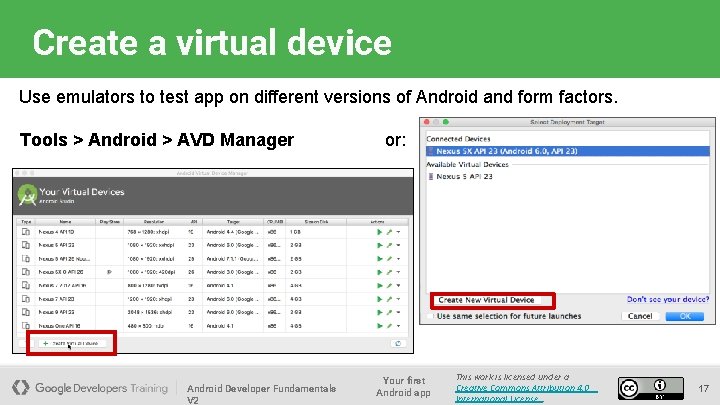Edit the Nexus 7 API 23 device configuration
Image resolution: width=720 pixels, height=405 pixels.
(389, 299)
